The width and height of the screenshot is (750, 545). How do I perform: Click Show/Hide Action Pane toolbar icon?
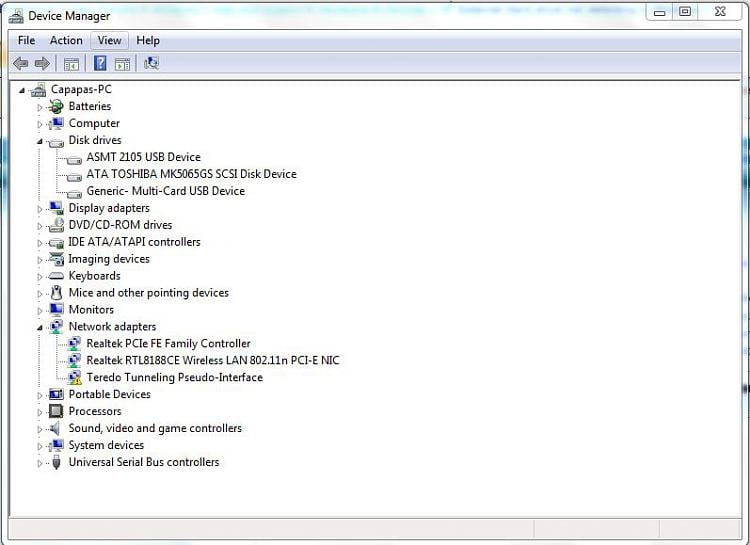(x=122, y=64)
